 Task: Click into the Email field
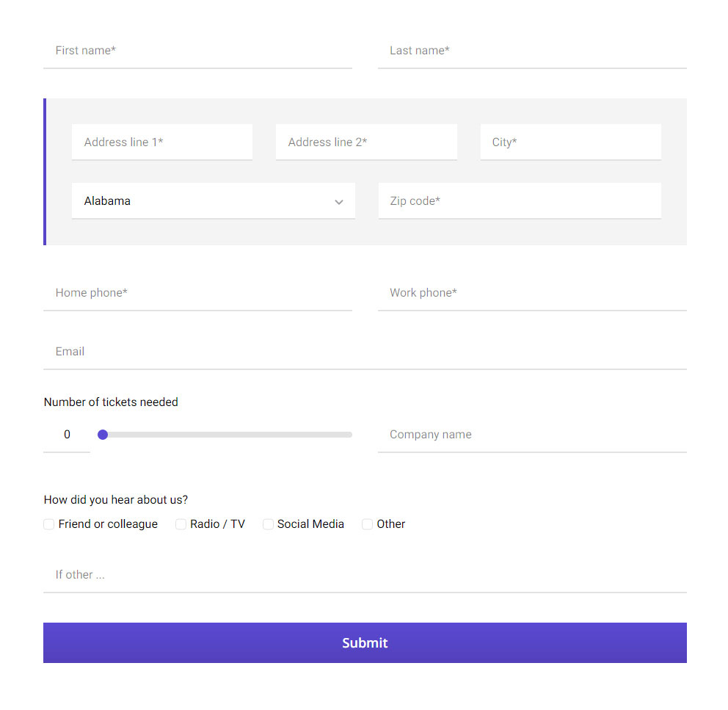tap(365, 352)
